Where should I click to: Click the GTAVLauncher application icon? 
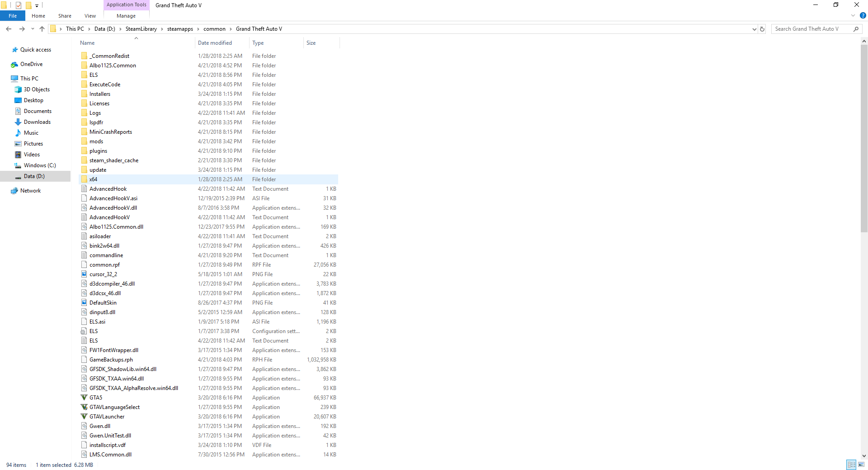click(x=84, y=417)
